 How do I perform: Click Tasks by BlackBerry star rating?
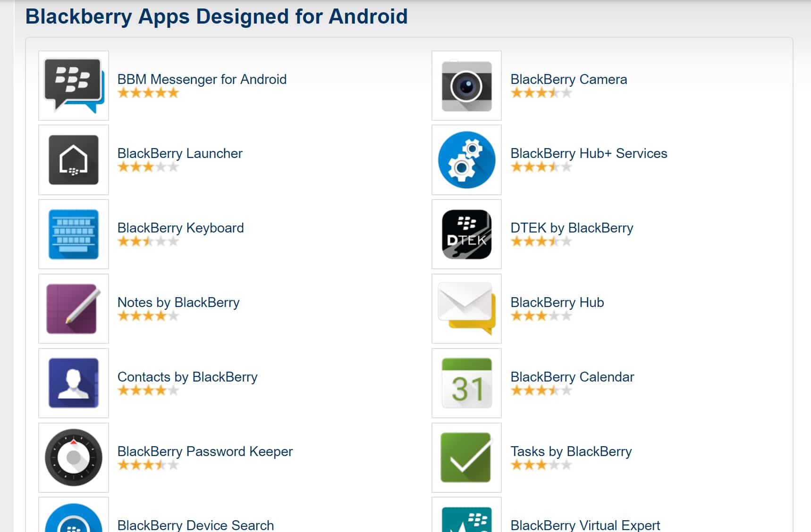(x=541, y=465)
